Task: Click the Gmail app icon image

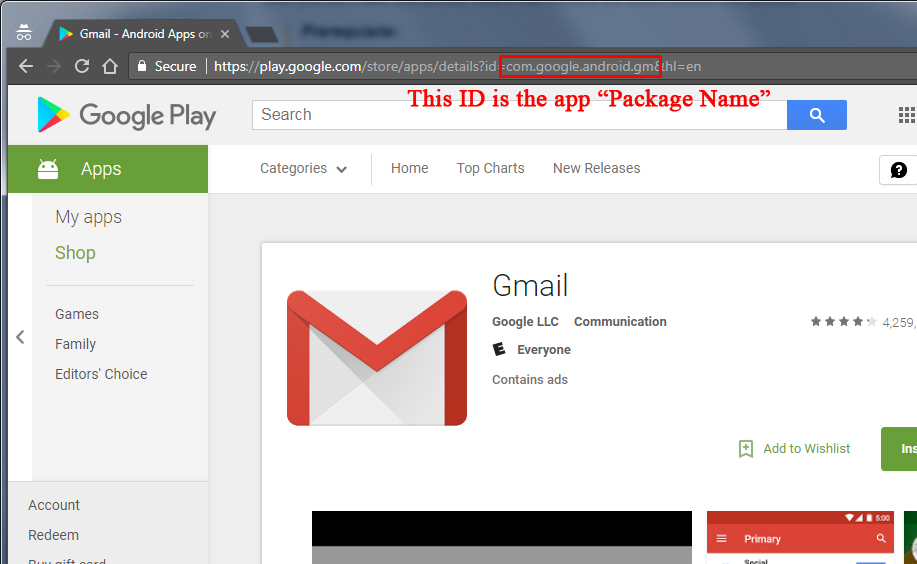Action: [x=377, y=358]
